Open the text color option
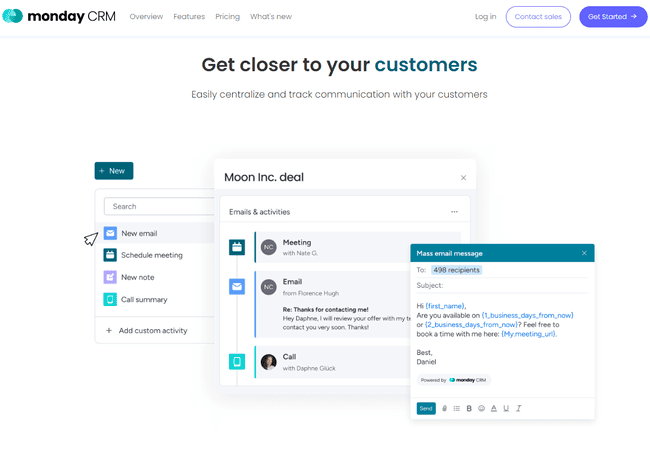The image size is (650, 457). (494, 408)
